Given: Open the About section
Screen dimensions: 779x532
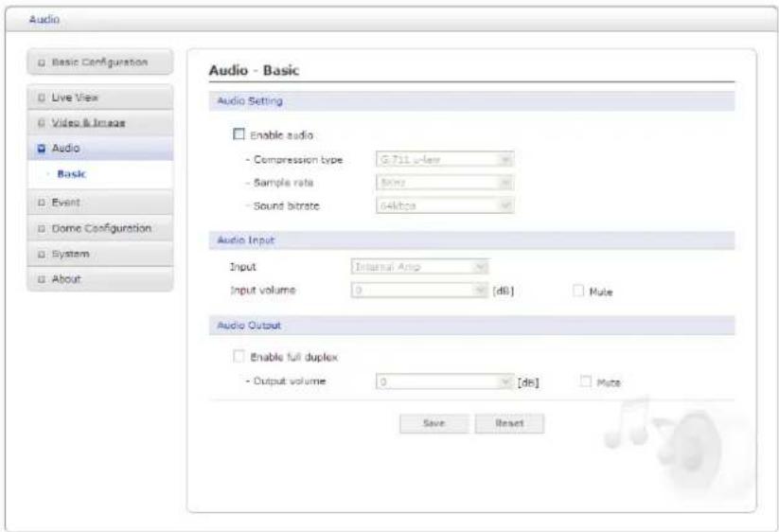Looking at the screenshot, I should (99, 278).
